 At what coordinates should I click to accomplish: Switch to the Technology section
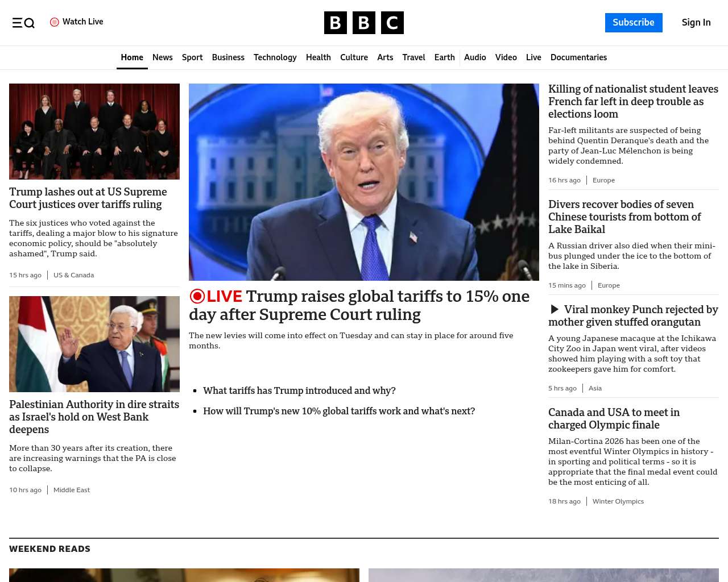pyautogui.click(x=275, y=57)
